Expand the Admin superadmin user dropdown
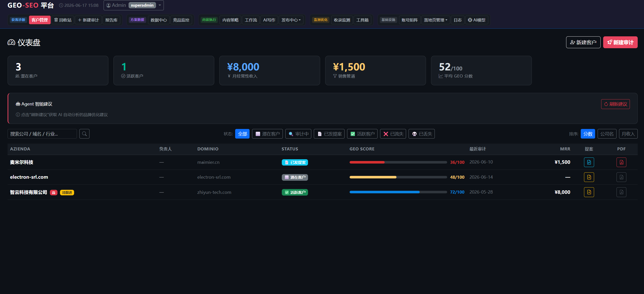 click(x=134, y=5)
